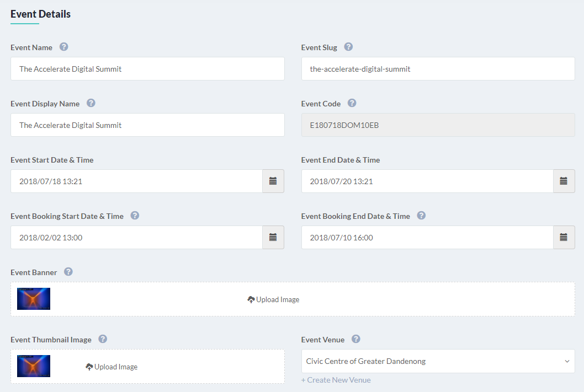Click the help icon beside Event Name

pos(63,47)
